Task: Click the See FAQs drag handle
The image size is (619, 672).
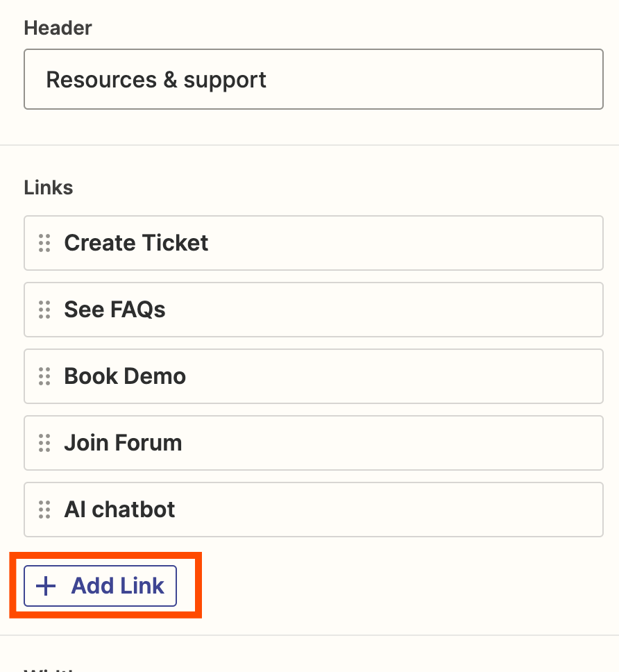Action: pos(44,310)
